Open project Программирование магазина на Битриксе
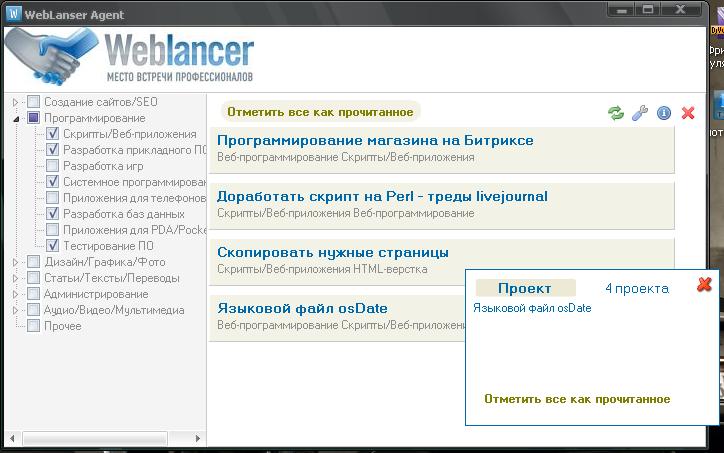This screenshot has width=724, height=453. pos(375,140)
